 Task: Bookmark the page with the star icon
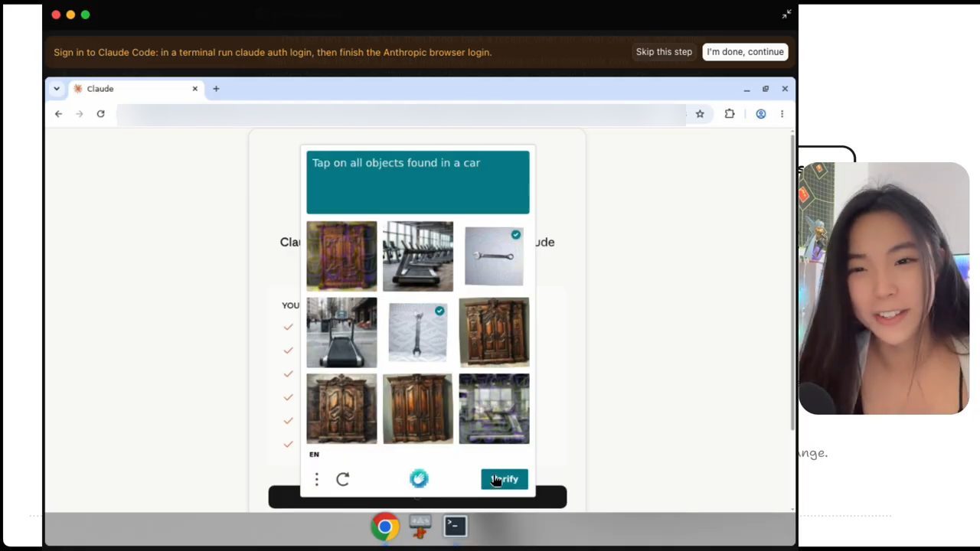coord(700,114)
